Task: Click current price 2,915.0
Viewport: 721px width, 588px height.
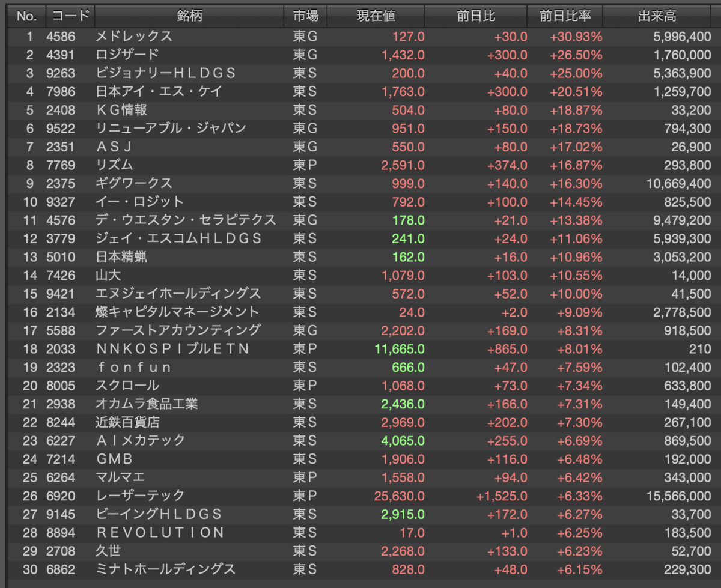Action: (403, 514)
